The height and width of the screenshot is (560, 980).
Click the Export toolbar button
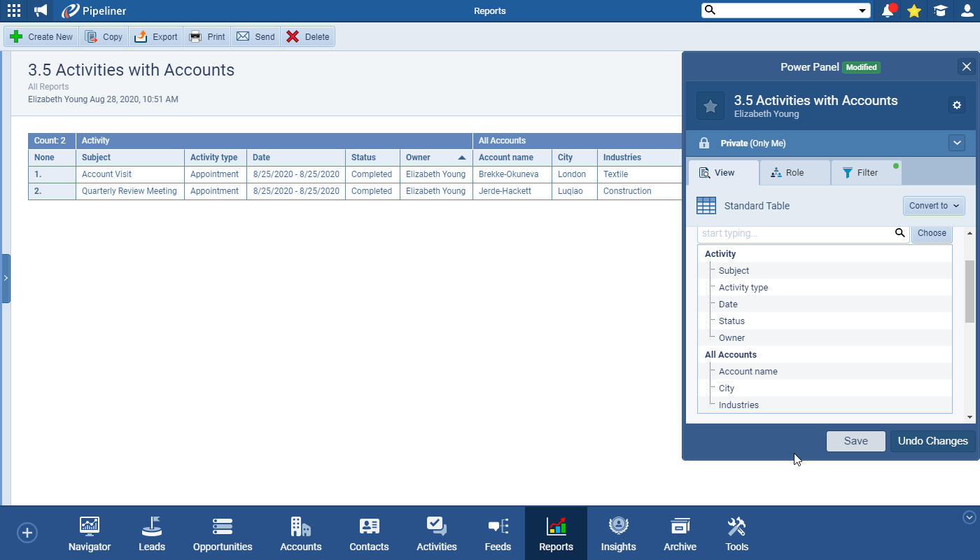[156, 36]
